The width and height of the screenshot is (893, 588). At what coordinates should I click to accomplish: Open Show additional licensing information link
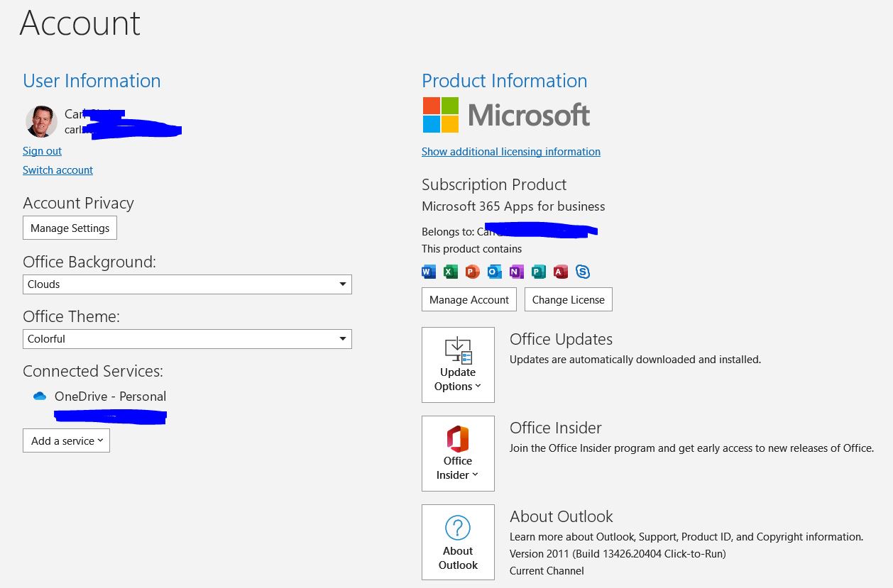click(x=511, y=152)
